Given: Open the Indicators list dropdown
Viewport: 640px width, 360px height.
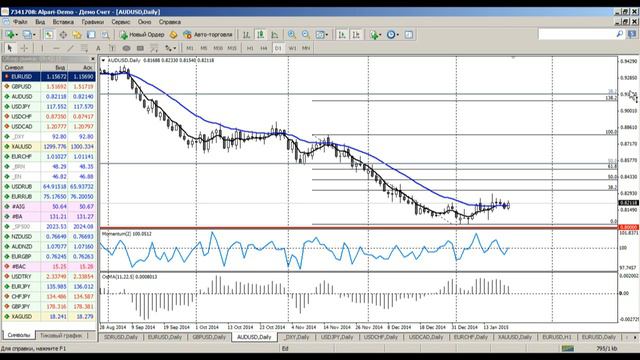Looking at the screenshot, I should pos(376,35).
